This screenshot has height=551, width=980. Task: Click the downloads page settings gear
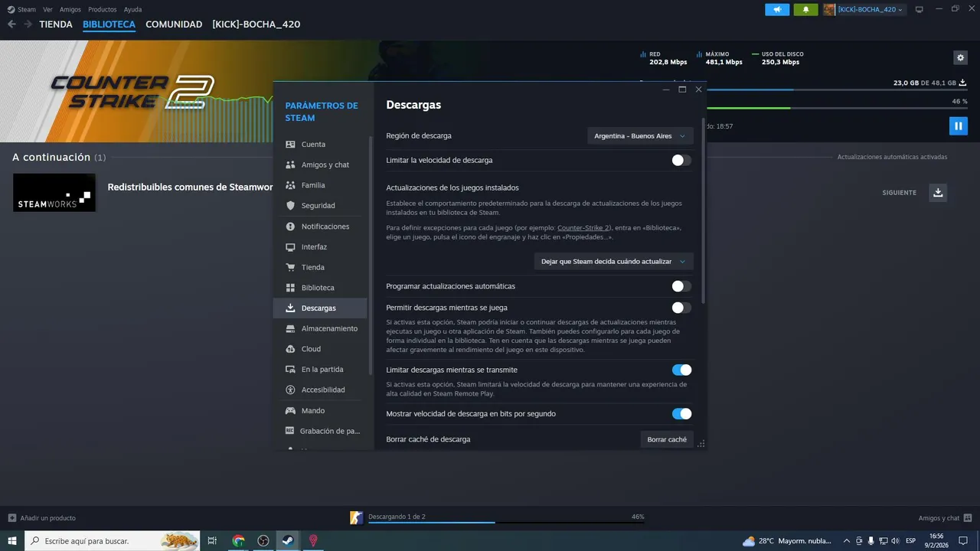pyautogui.click(x=960, y=57)
